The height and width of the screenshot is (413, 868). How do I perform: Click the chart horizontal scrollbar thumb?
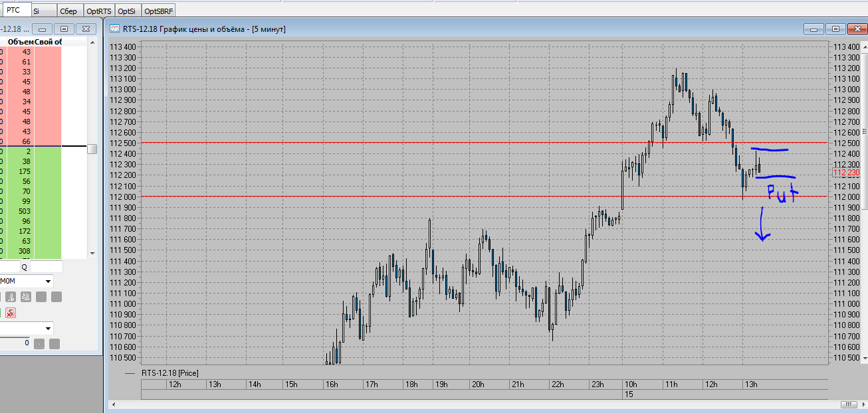[x=849, y=404]
